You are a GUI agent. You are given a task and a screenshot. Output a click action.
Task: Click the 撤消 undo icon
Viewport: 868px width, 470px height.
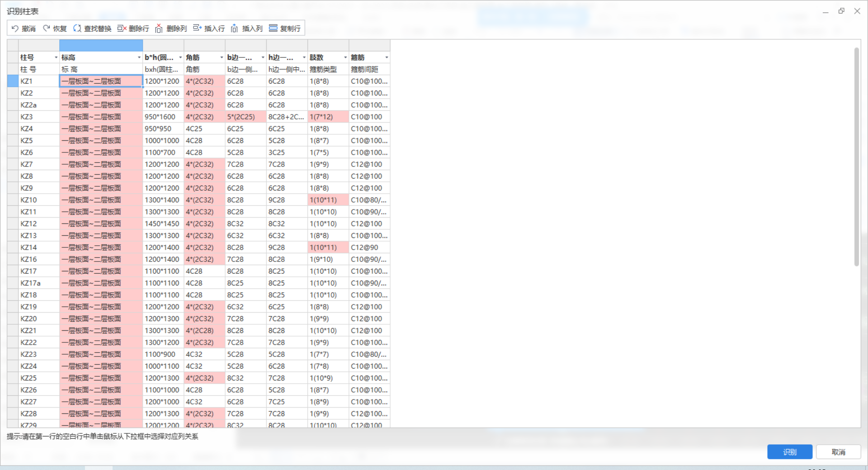(x=15, y=28)
